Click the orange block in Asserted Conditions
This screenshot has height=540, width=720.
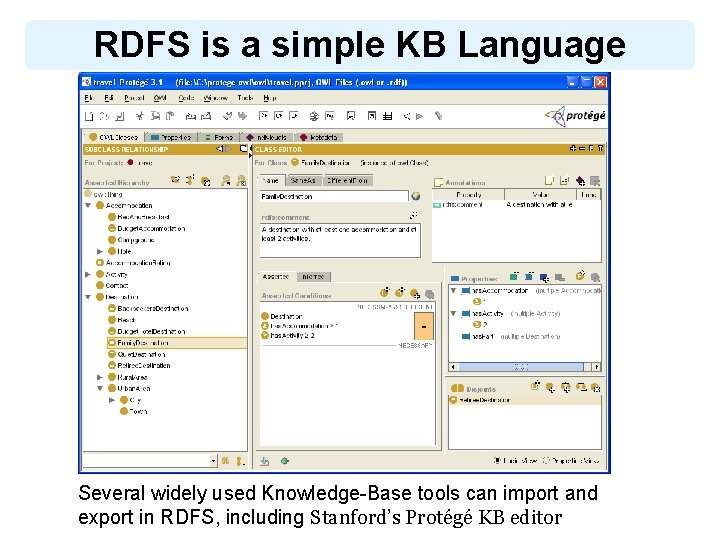point(424,326)
